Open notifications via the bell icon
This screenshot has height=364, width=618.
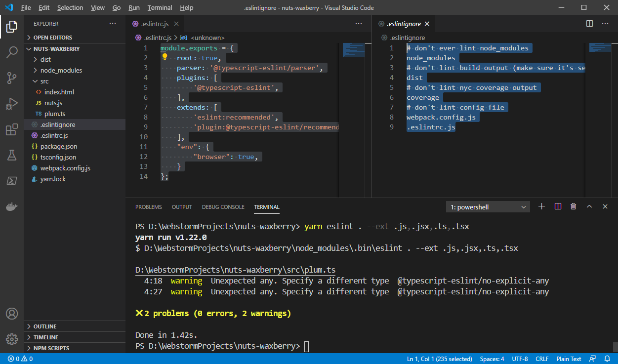[x=607, y=359]
